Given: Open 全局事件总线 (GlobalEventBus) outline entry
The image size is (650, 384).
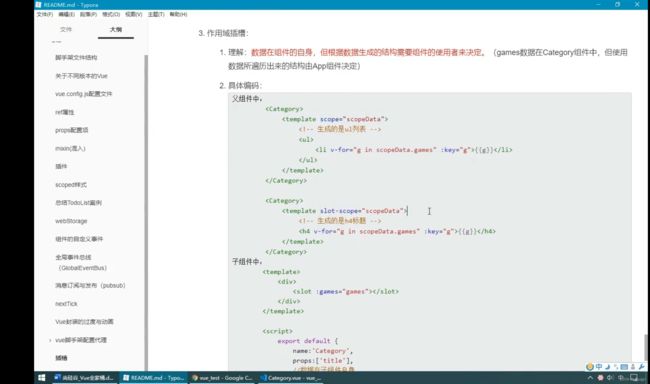Looking at the screenshot, I should 81,262.
